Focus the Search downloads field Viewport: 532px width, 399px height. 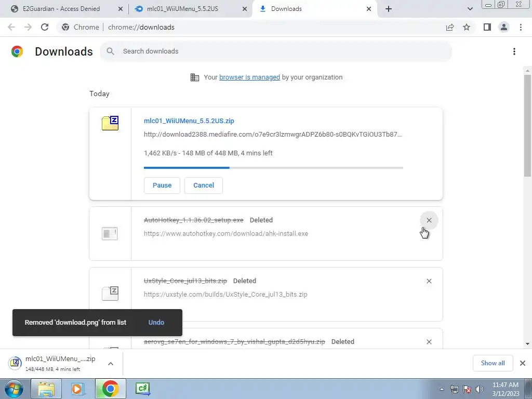[x=276, y=51]
